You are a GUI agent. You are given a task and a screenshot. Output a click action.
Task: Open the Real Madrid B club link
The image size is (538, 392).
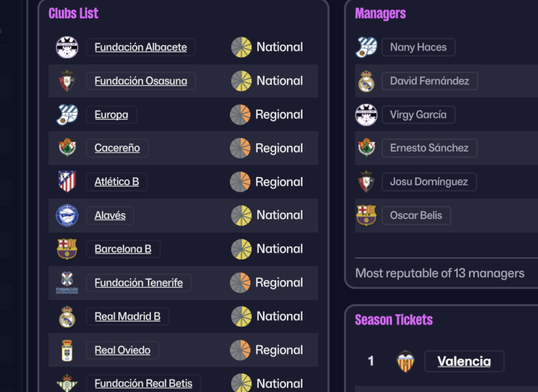click(128, 317)
